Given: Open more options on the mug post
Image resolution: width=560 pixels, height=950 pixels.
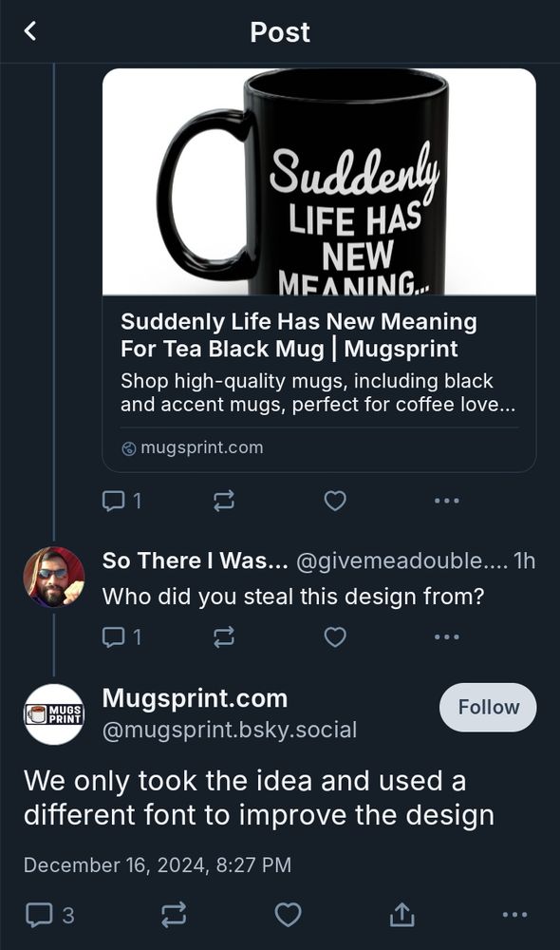Looking at the screenshot, I should (446, 501).
